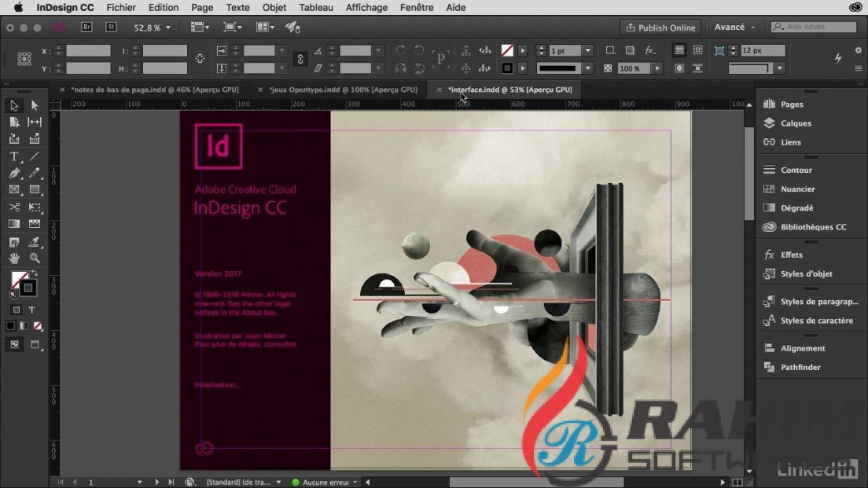The height and width of the screenshot is (488, 868).
Task: Pick the Hand tool
Action: [x=13, y=259]
